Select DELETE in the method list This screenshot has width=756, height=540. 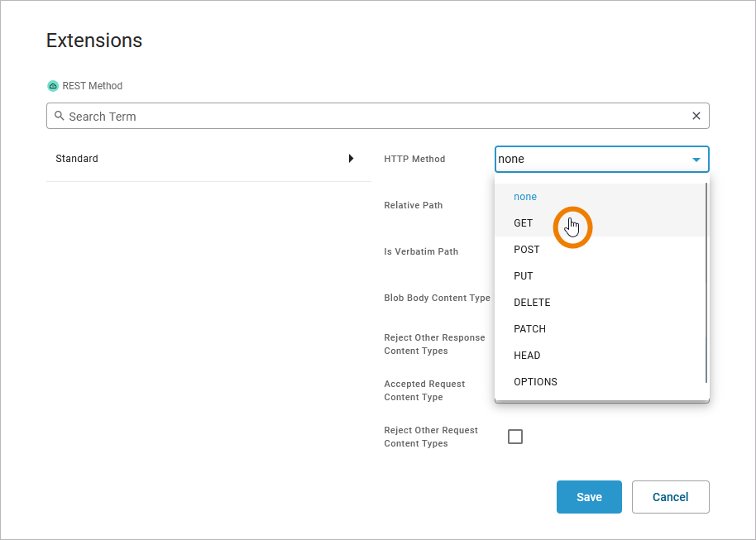[x=532, y=303]
